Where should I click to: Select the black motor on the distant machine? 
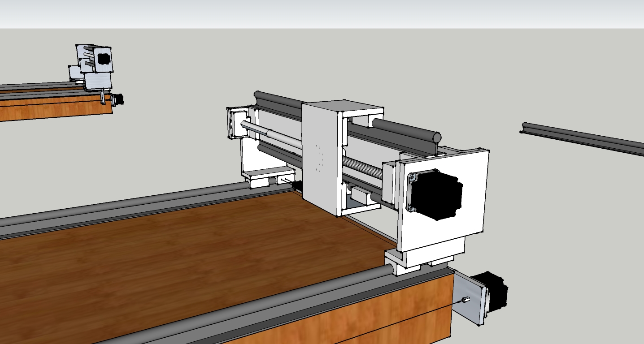coord(104,59)
